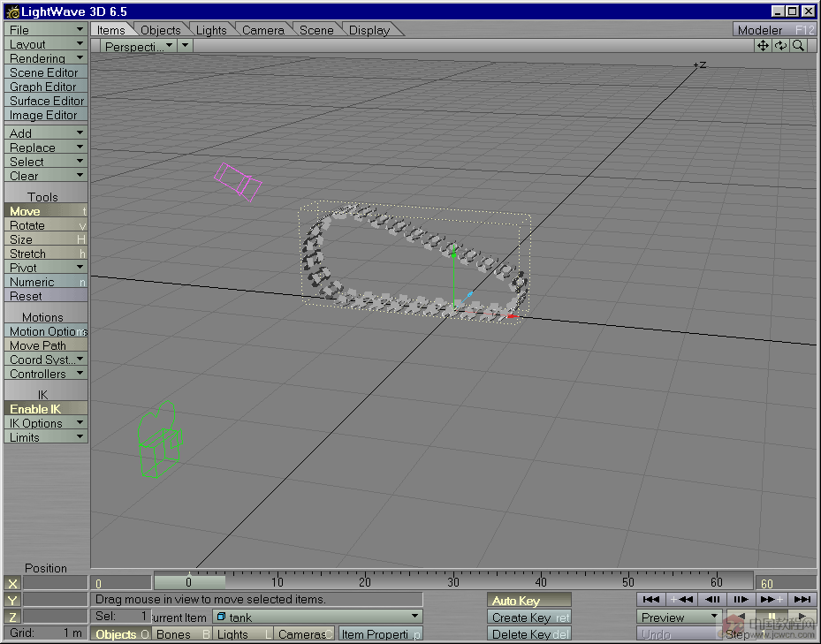Viewport: 821px width, 644px height.
Task: Jump to last frame button
Action: pyautogui.click(x=802, y=599)
